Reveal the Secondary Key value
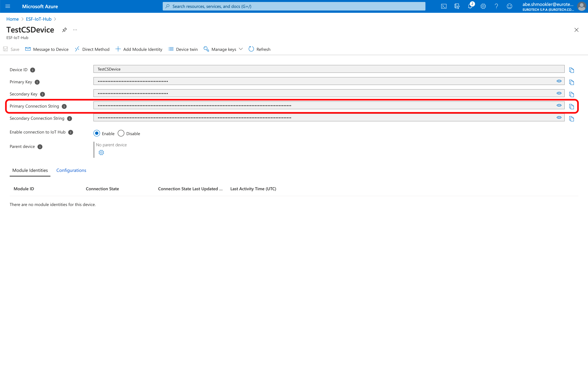 559,93
